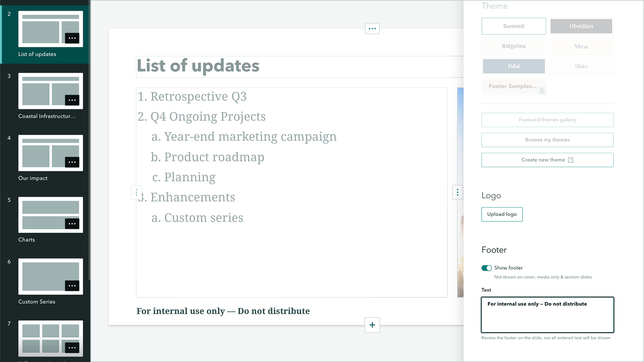Click the ellipsis menu above the slide
The height and width of the screenshot is (362, 644).
pyautogui.click(x=372, y=28)
